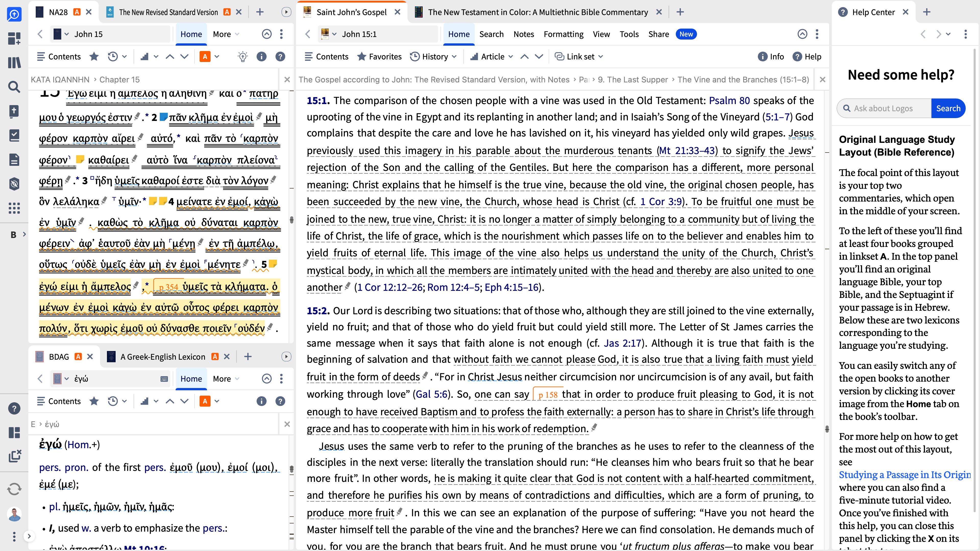The width and height of the screenshot is (980, 551).
Task: Open the Logos home page icon
Action: [x=14, y=14]
